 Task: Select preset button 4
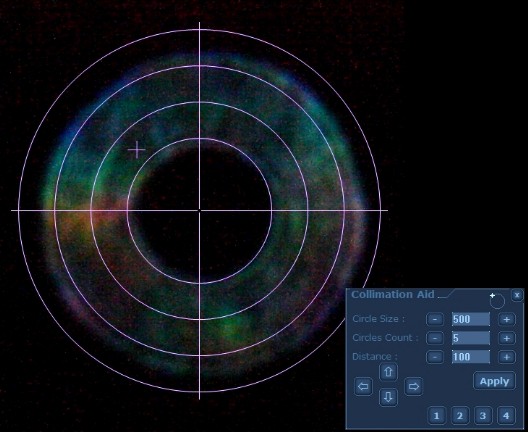tap(506, 416)
